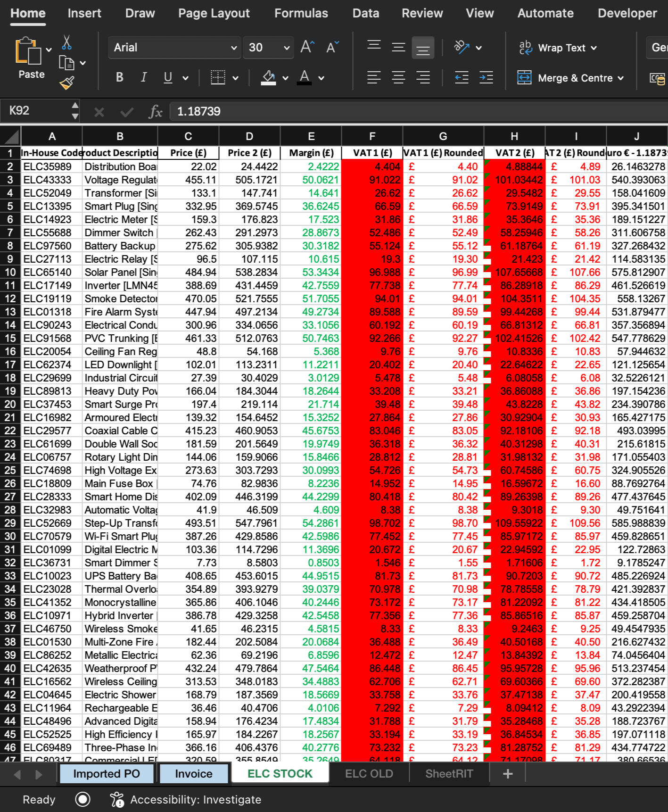Toggle Bold formatting
Viewport: 668px width, 812px height.
[120, 77]
